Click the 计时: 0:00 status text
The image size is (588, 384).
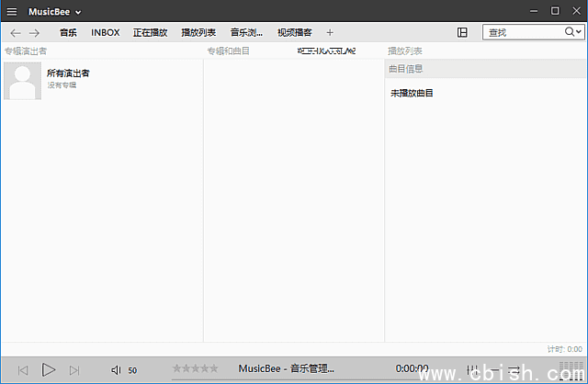pyautogui.click(x=565, y=349)
